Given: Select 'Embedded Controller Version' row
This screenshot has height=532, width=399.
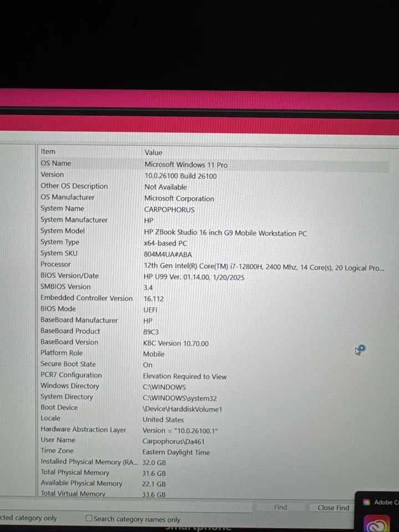Looking at the screenshot, I should click(86, 298).
